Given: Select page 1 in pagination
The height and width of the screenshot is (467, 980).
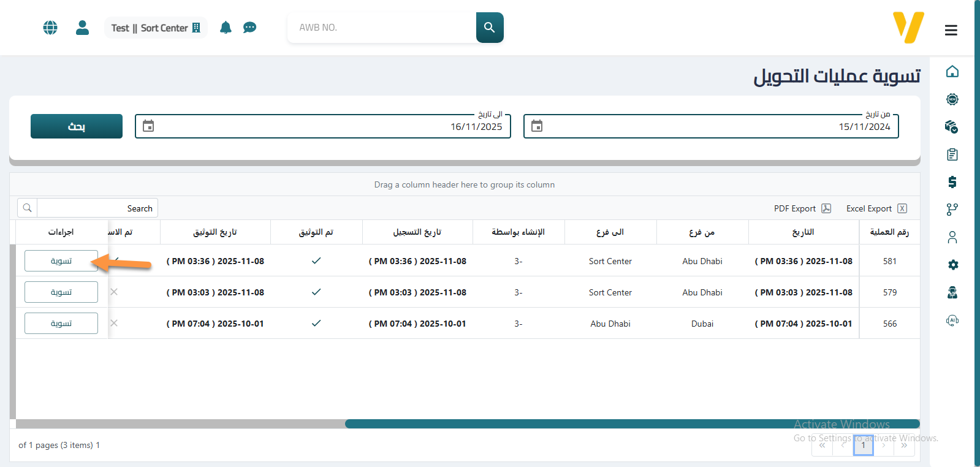Looking at the screenshot, I should pyautogui.click(x=863, y=446).
